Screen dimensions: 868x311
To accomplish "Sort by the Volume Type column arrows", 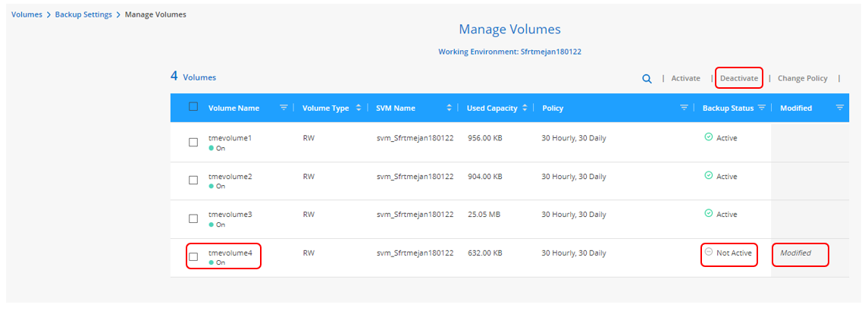I will [x=359, y=108].
